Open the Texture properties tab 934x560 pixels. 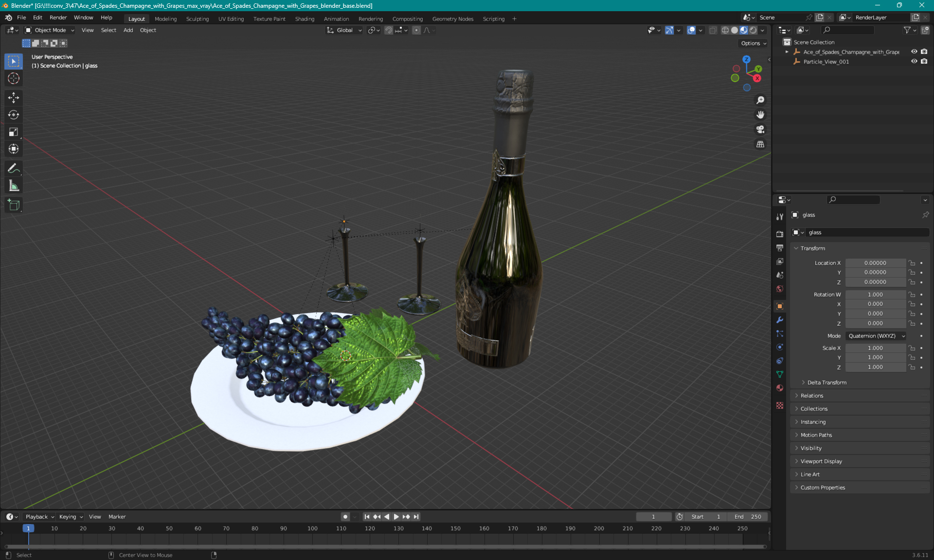click(780, 405)
